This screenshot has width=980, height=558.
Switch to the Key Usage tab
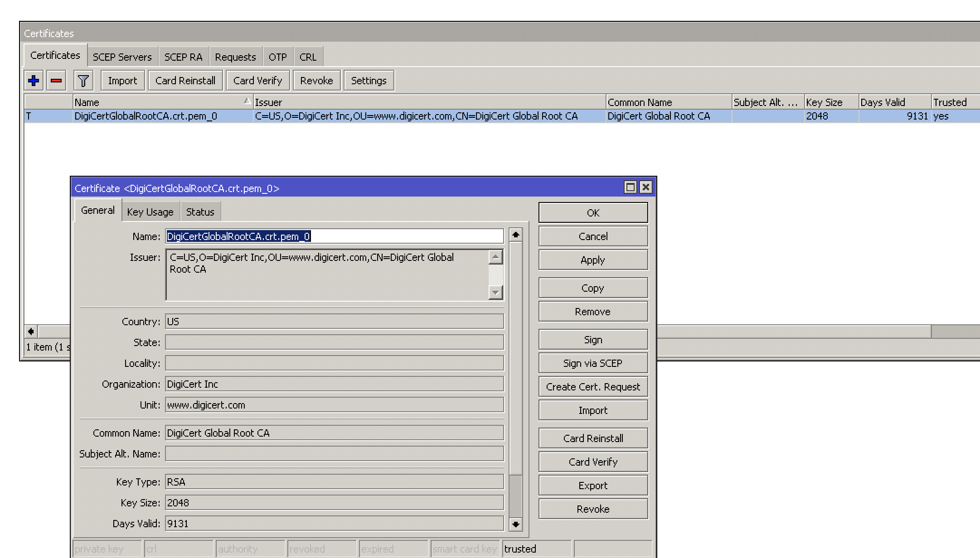[150, 212]
